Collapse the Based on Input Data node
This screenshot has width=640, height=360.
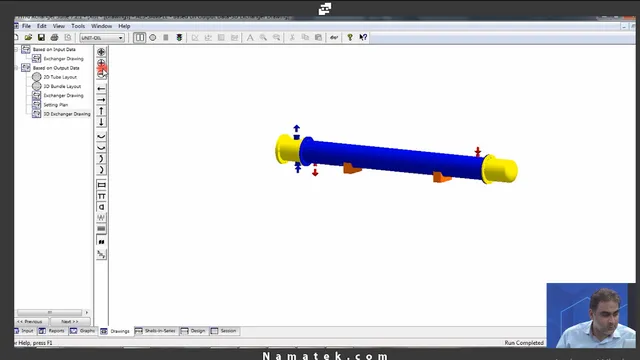16,49
